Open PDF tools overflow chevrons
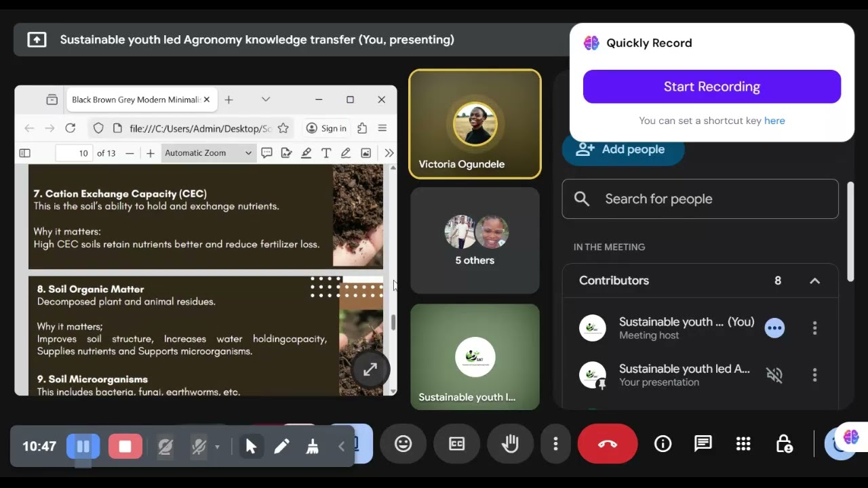868x488 pixels. (389, 153)
